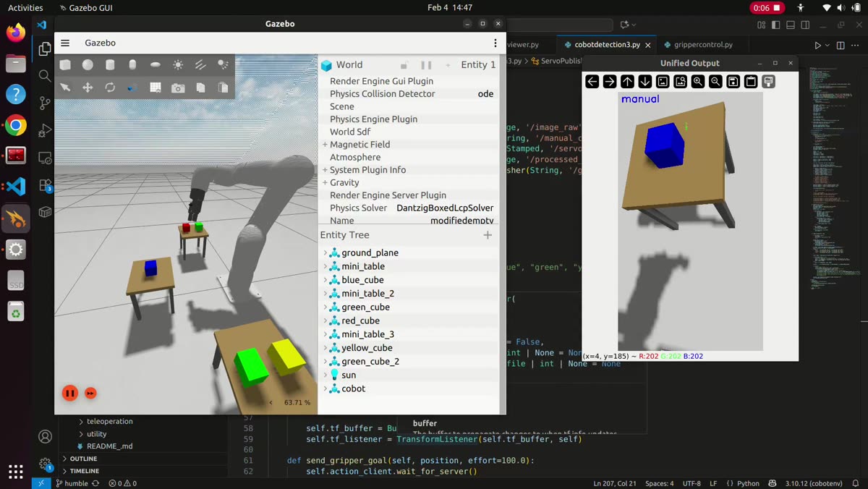Add a point light in Gazebo
Viewport: 868px width, 489px height.
[178, 64]
